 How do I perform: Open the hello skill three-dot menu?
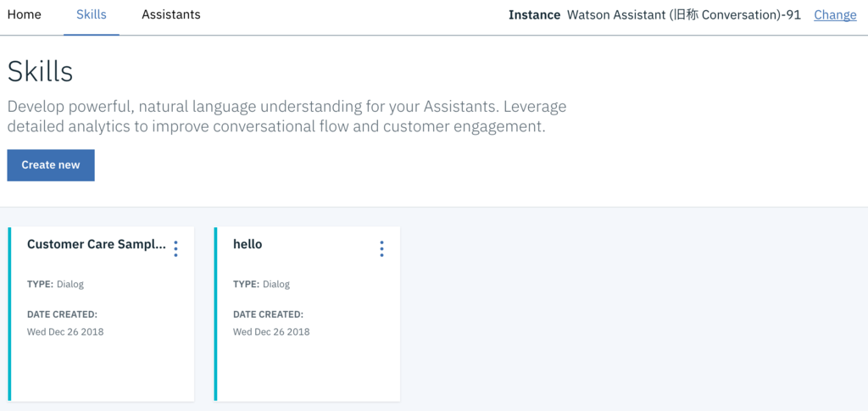(x=381, y=248)
